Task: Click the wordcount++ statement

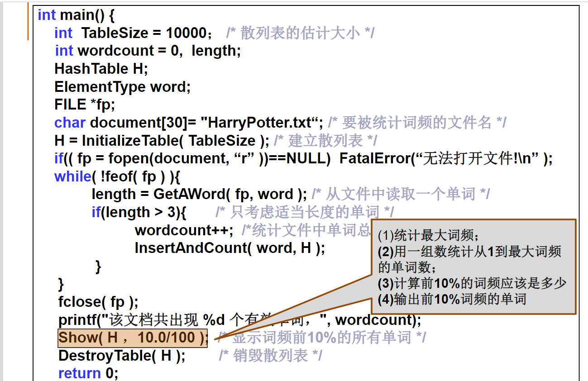Action: (x=184, y=230)
